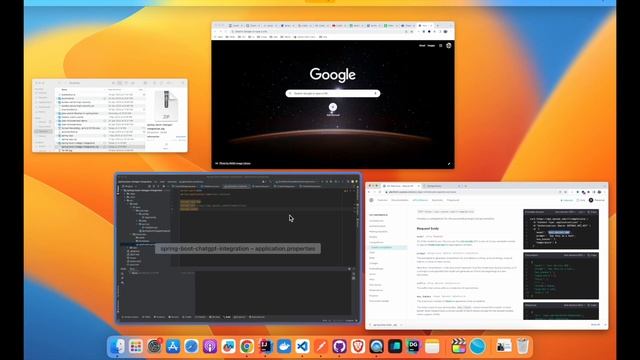
Task: Open Notes from the dock
Action: [x=432, y=346]
